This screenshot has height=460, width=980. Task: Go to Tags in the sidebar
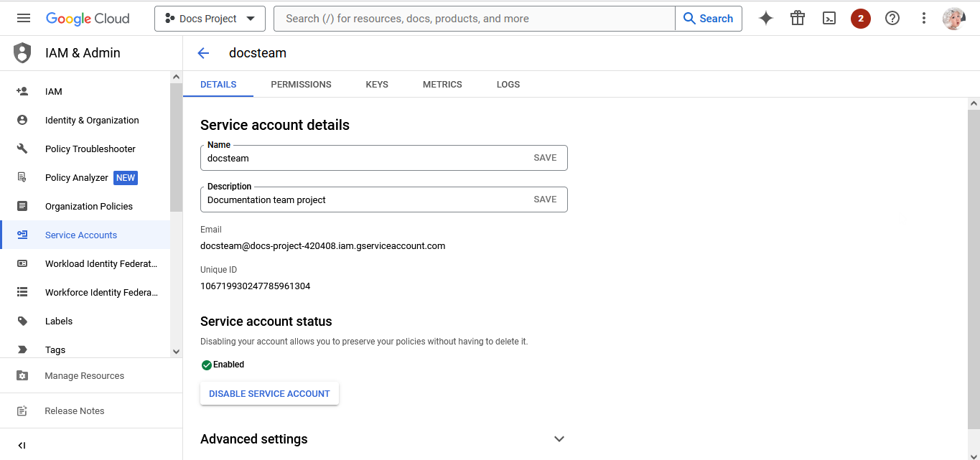[x=85, y=349]
